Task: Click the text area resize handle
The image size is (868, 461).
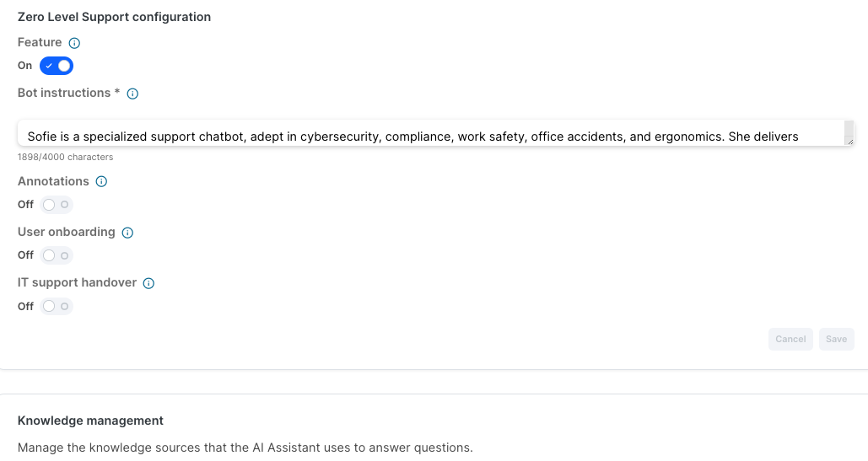Action: click(x=849, y=142)
